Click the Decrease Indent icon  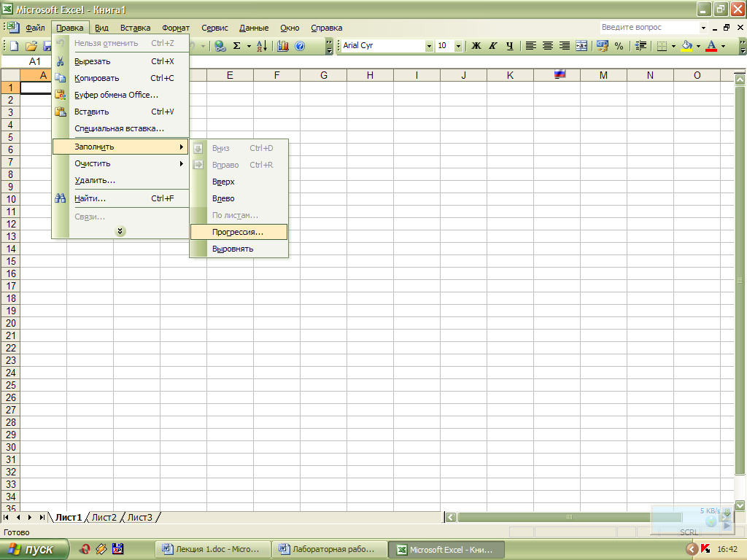point(640,46)
